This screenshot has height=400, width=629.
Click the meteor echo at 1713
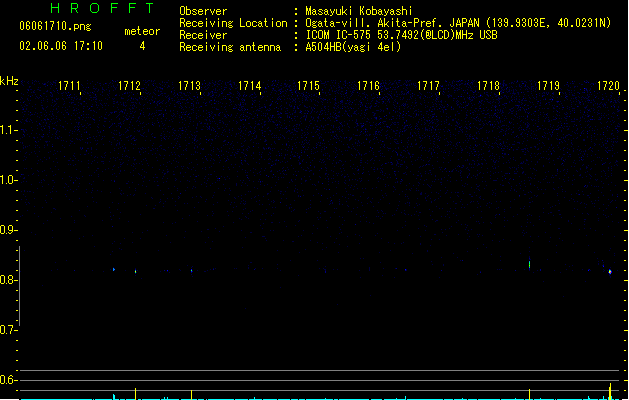[192, 271]
